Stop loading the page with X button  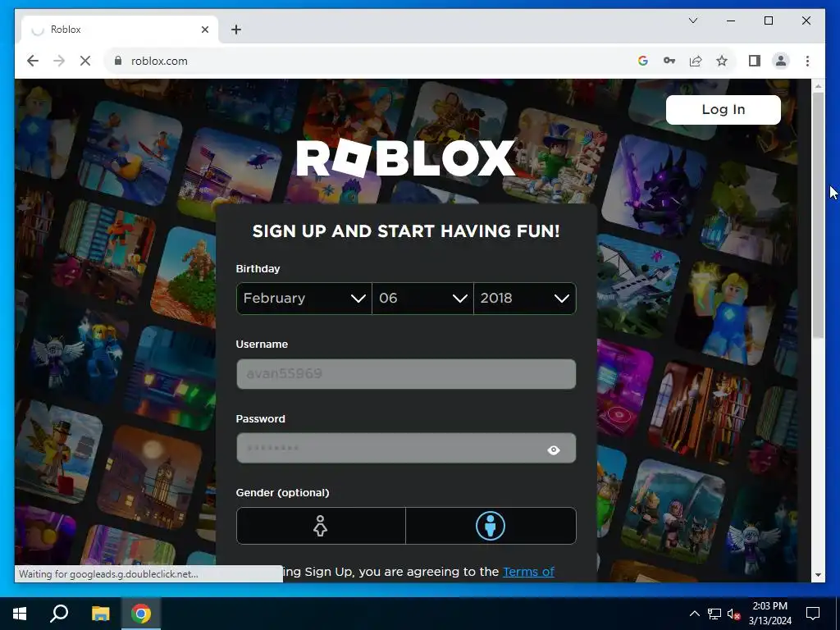click(x=85, y=61)
